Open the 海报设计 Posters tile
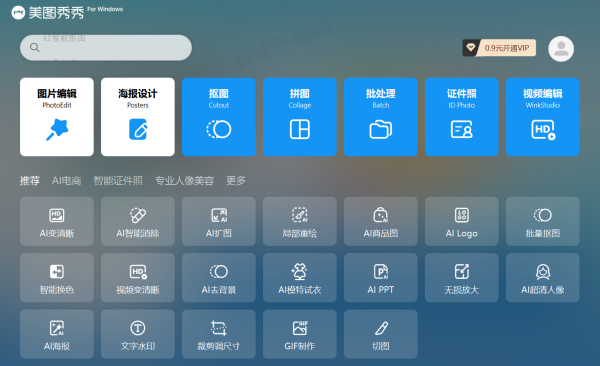Image resolution: width=600 pixels, height=366 pixels. [138, 117]
